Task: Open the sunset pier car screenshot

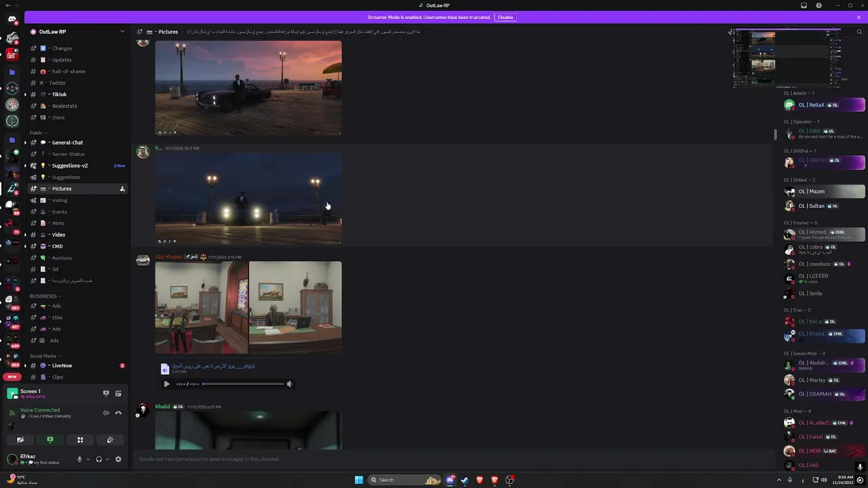Action: 248,88
